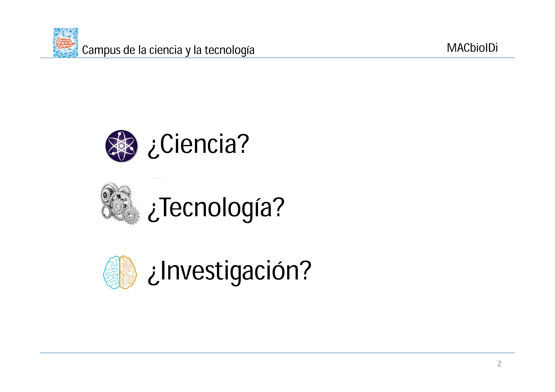Click the front-right gear in gear cluster
The width and height of the screenshot is (555, 392).
[131, 214]
